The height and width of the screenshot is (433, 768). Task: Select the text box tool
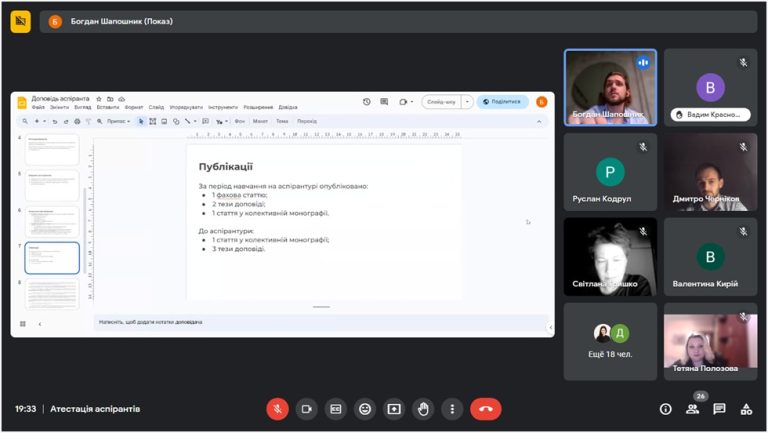[x=153, y=121]
